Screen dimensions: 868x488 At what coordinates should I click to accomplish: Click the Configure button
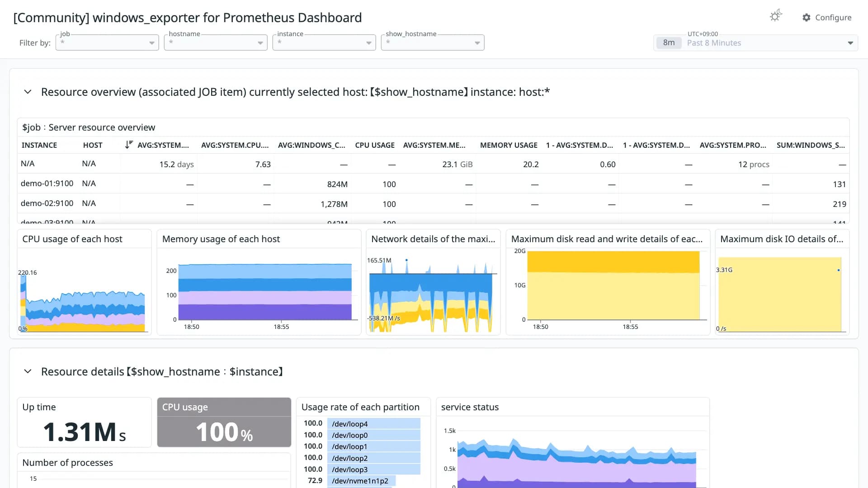827,17
